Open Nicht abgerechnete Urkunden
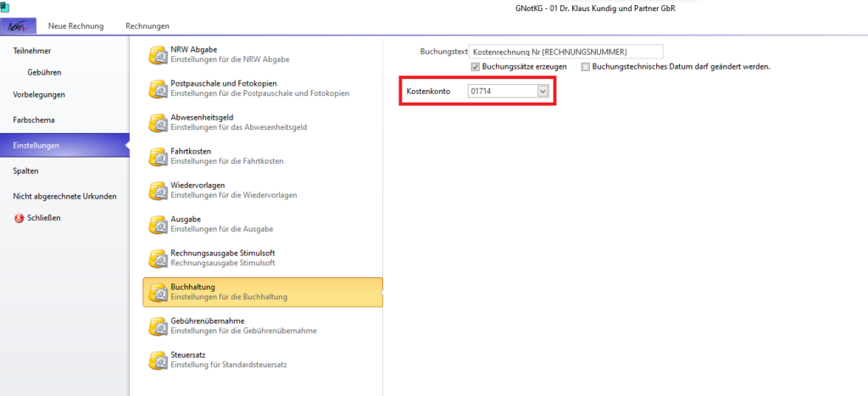This screenshot has width=868, height=396. pyautogui.click(x=64, y=196)
